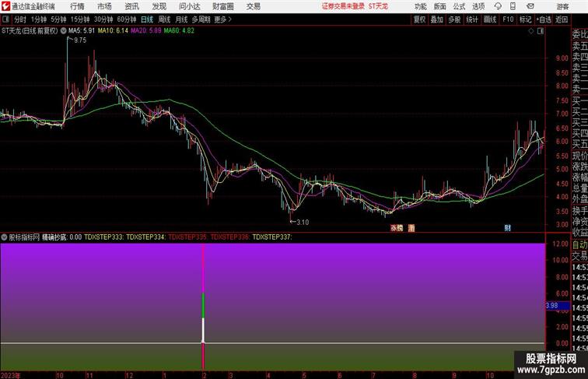Open the 交易 menu
Screen dimensions: 588x379
click(x=253, y=6)
